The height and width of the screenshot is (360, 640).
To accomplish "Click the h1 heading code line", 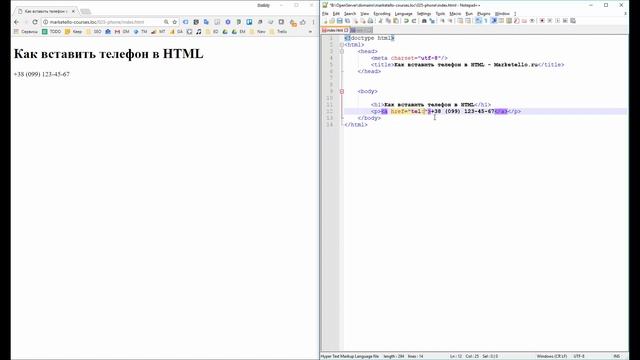I will click(431, 104).
